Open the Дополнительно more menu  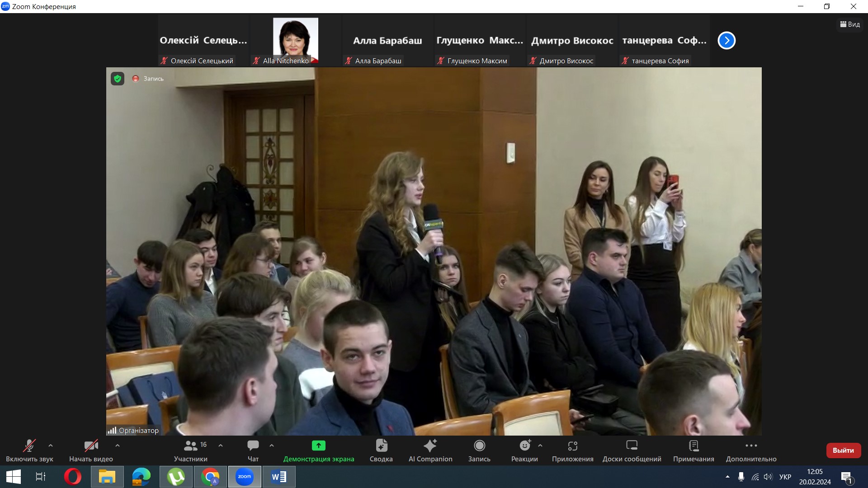pos(751,446)
